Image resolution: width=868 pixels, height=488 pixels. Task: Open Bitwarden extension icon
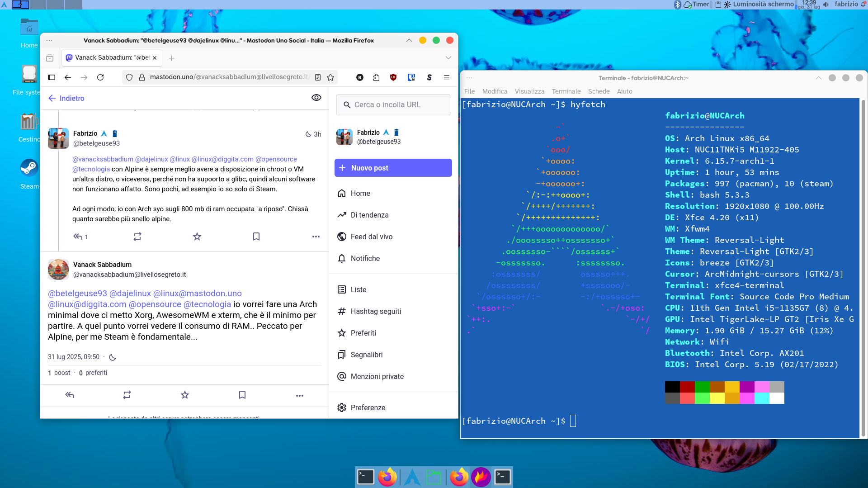411,77
